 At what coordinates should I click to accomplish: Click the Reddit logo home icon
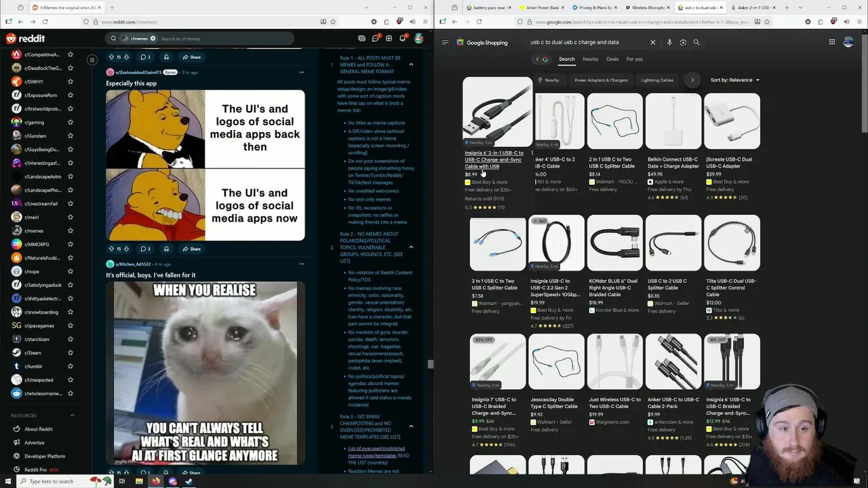tap(26, 39)
